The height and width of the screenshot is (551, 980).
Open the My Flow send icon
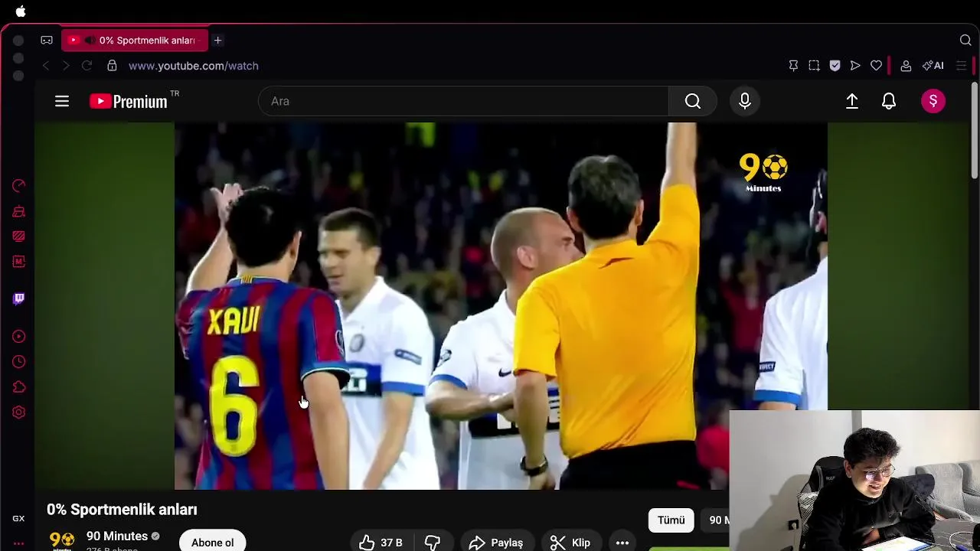click(x=855, y=66)
